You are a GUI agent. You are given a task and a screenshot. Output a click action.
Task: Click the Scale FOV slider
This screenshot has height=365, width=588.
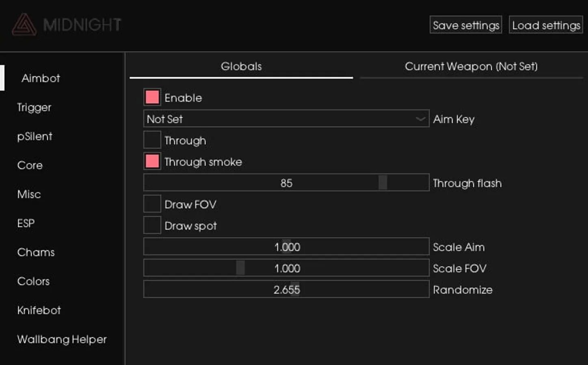286,268
